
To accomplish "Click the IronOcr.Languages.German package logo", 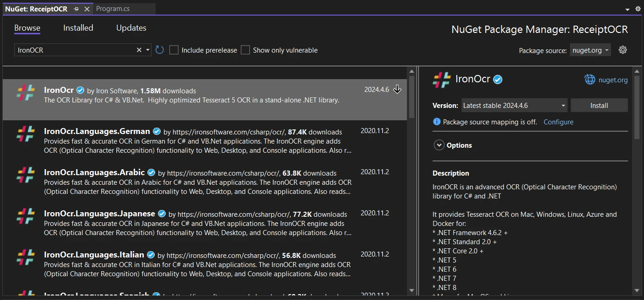I will coord(26,134).
